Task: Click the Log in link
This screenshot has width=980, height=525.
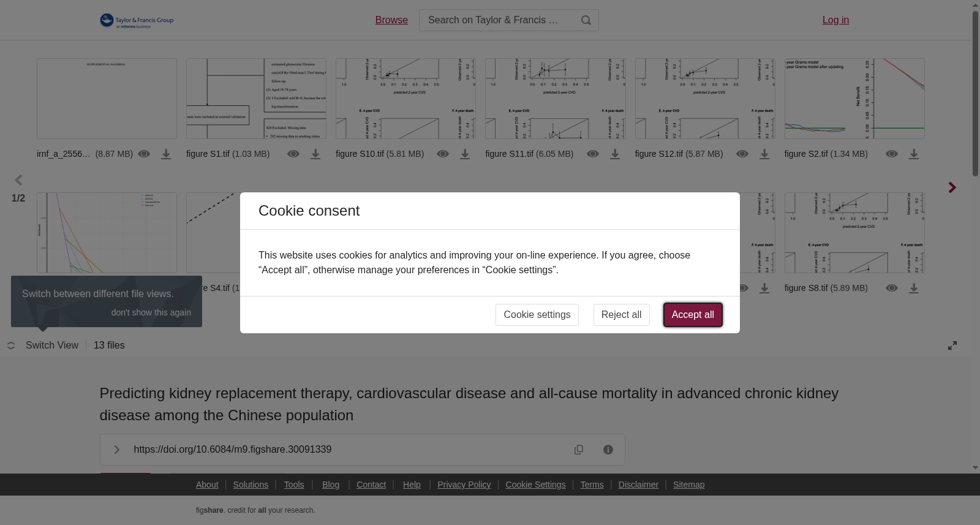Action: [835, 20]
